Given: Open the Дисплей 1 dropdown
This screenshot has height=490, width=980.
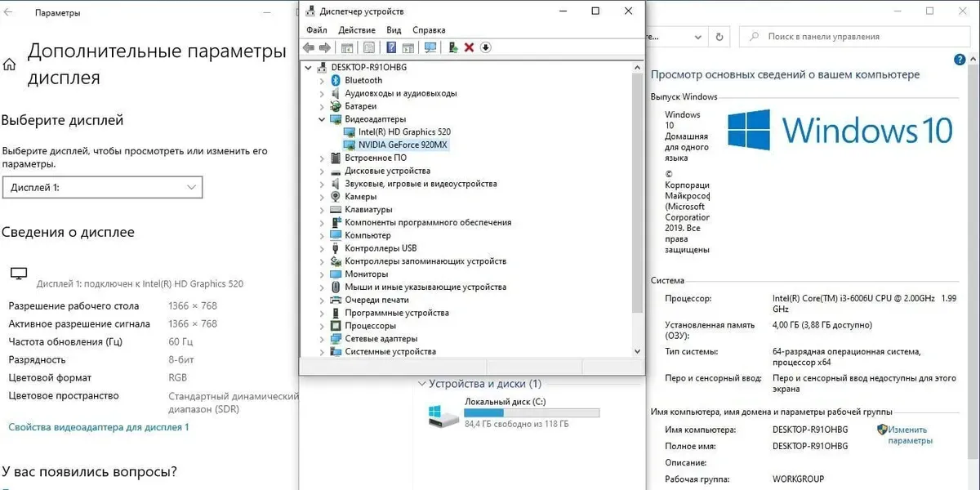Looking at the screenshot, I should pos(102,188).
